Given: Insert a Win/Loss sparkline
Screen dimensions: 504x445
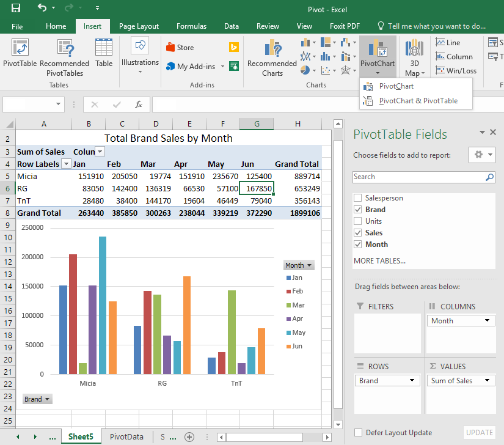Looking at the screenshot, I should pos(456,70).
